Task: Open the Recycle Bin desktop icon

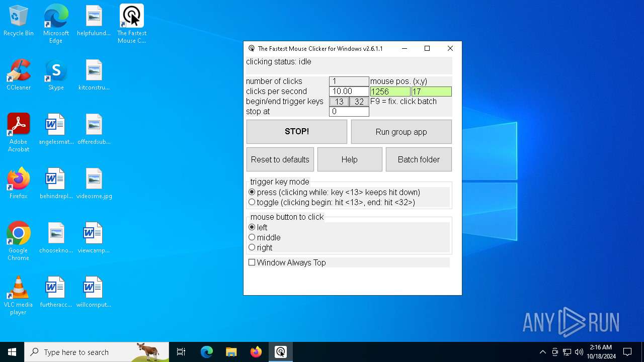Action: (x=19, y=21)
